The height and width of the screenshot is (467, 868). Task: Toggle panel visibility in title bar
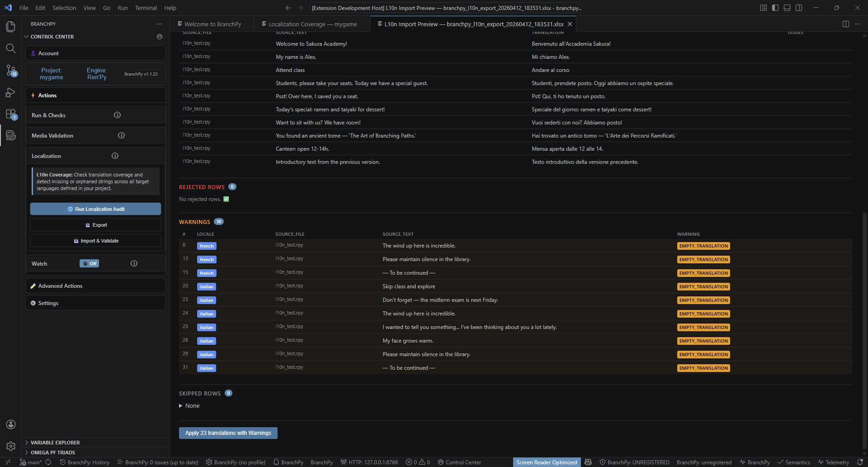(787, 8)
